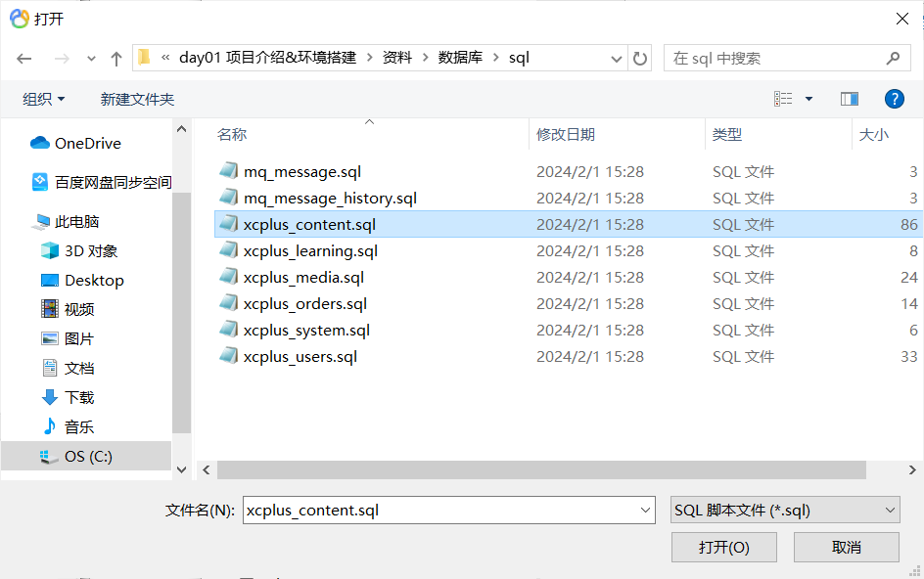Select file xcplus_system.sql
The height and width of the screenshot is (579, 924).
tap(306, 331)
